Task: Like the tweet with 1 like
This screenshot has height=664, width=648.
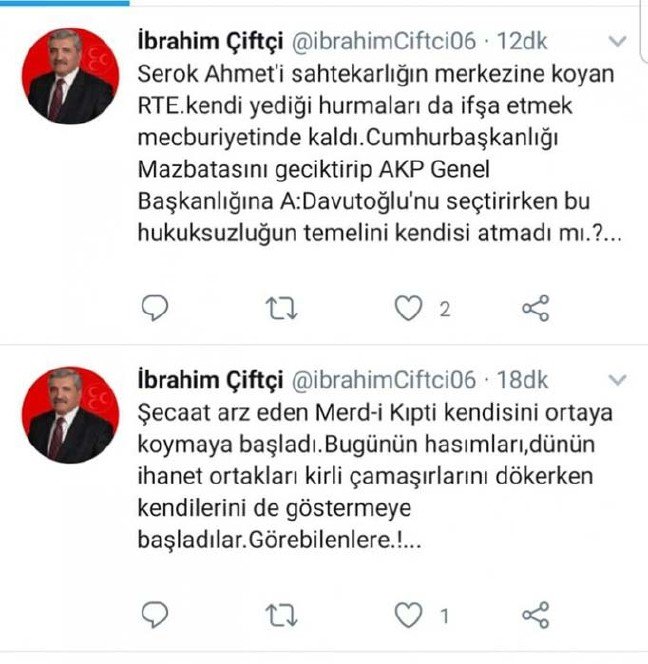Action: point(408,615)
